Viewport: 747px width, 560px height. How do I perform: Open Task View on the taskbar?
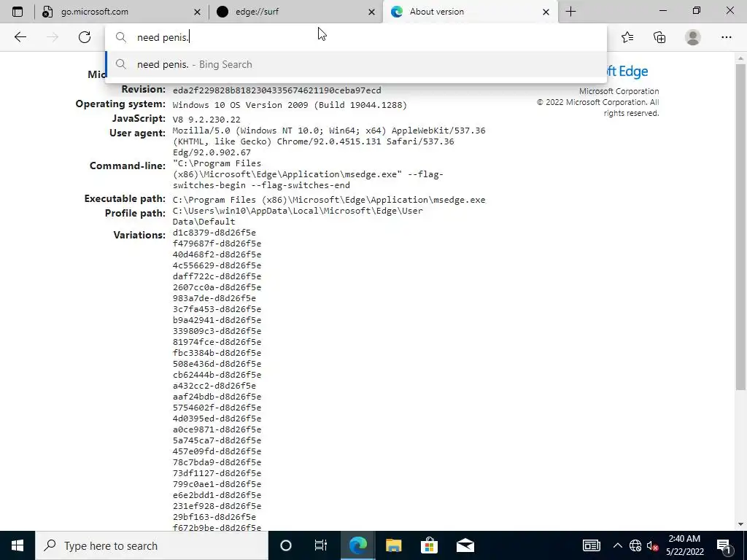tap(321, 545)
